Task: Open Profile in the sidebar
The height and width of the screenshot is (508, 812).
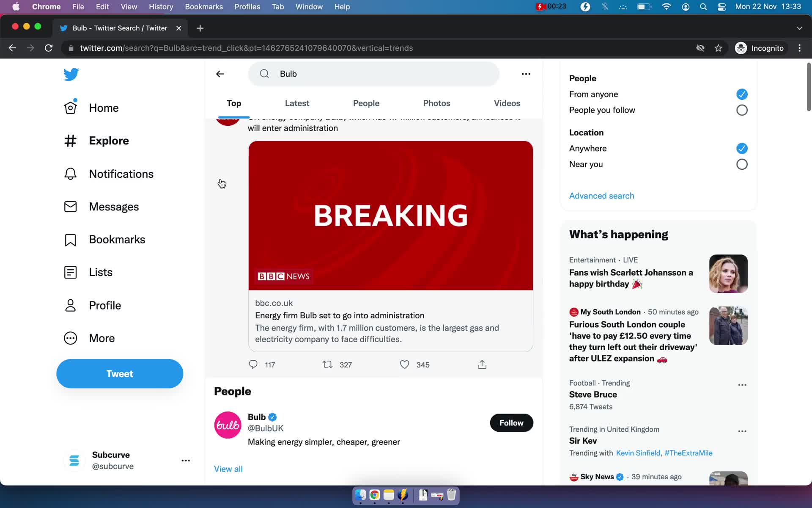Action: 92,305
